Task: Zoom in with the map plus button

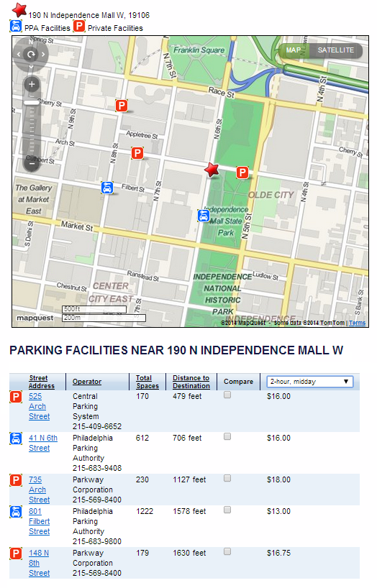Action: click(32, 84)
